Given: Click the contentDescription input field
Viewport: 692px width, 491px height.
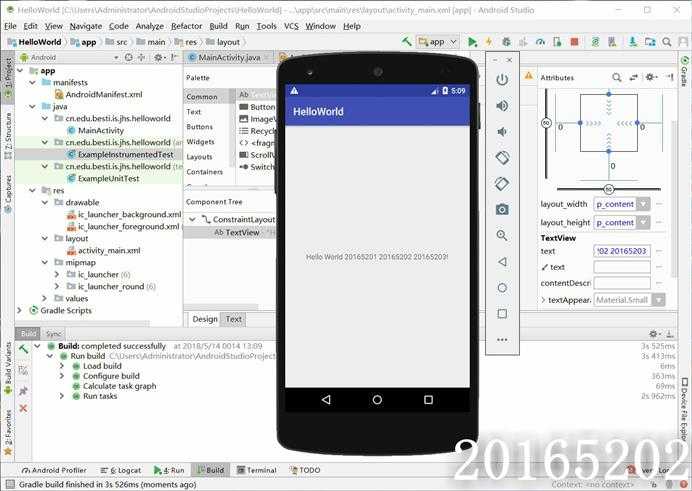Looking at the screenshot, I should click(622, 283).
